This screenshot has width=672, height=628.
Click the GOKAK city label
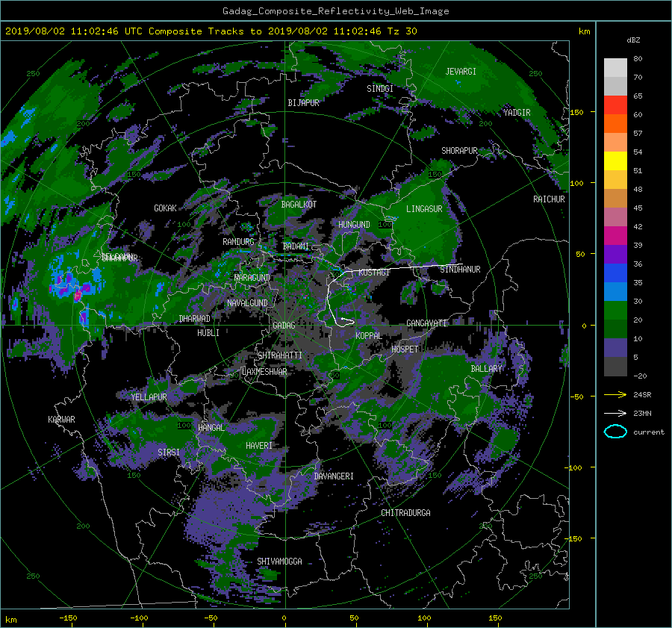point(166,208)
